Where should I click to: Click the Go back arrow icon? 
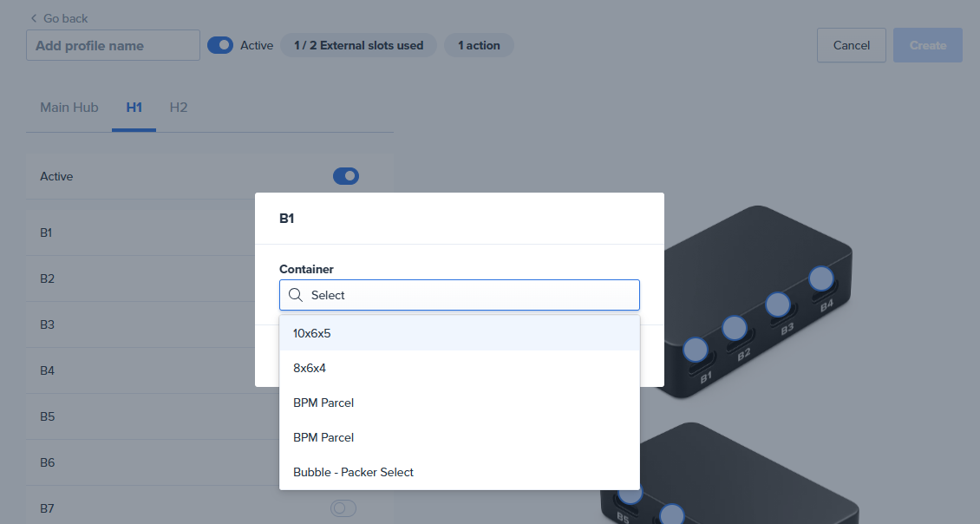click(34, 18)
